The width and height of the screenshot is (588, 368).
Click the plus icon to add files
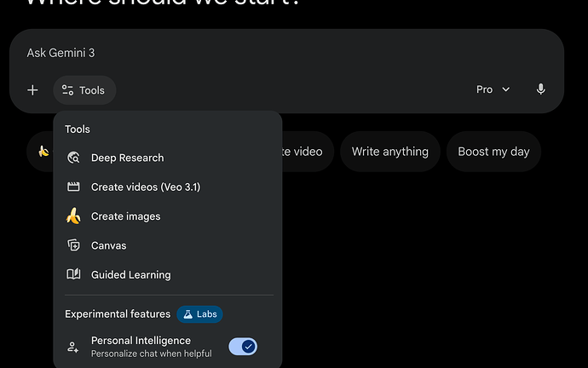[32, 90]
